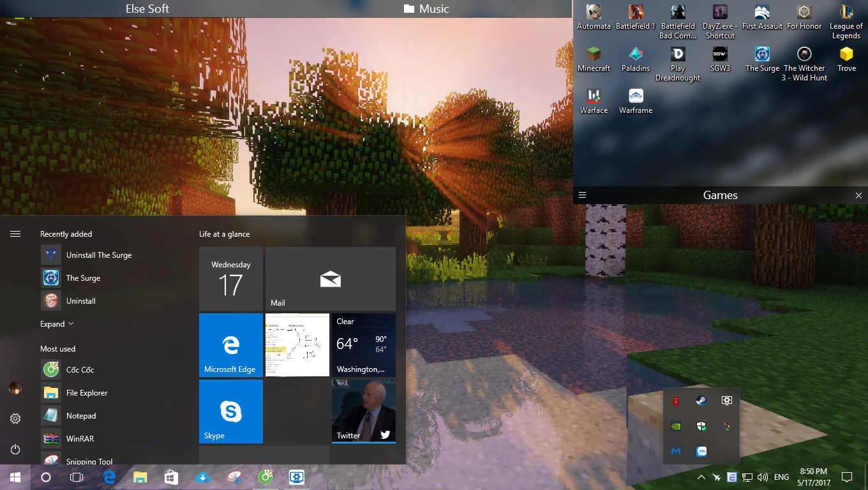Open the Cốc Cốc browser on the taskbar

pyautogui.click(x=265, y=477)
